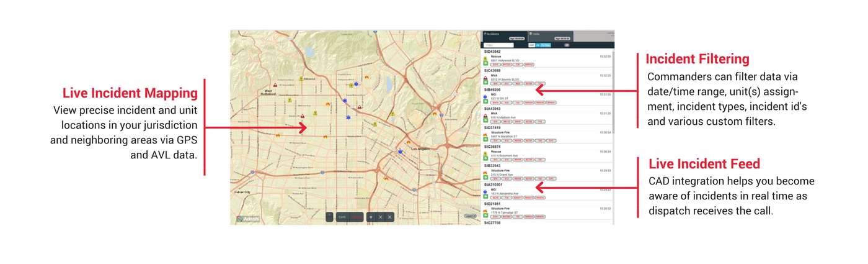This screenshot has height=264, width=868.
Task: Click the incident list vertical scrollbar
Action: click(613, 124)
